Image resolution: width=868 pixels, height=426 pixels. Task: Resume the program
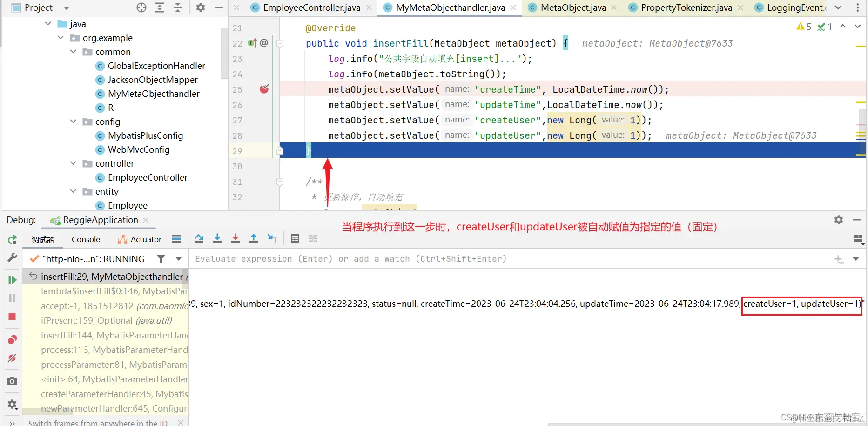[13, 280]
